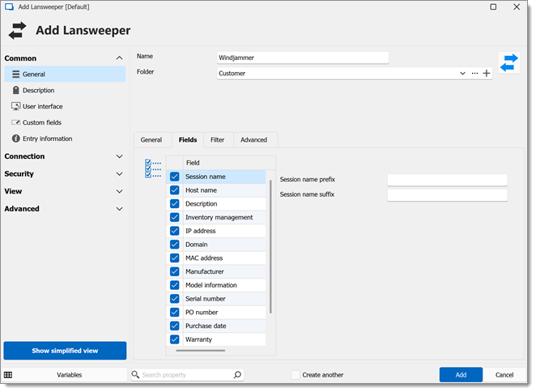Uncheck the Domain checkbox

coord(175,245)
